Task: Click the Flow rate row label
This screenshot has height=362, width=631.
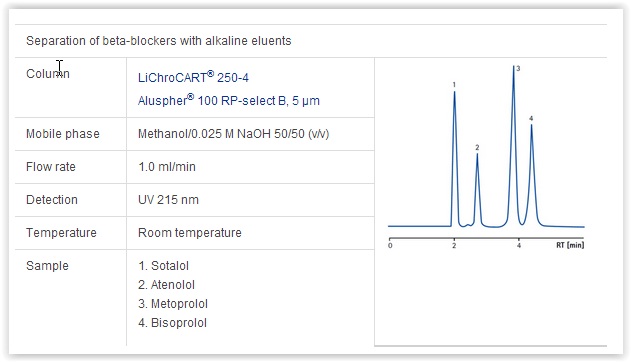Action: click(51, 167)
